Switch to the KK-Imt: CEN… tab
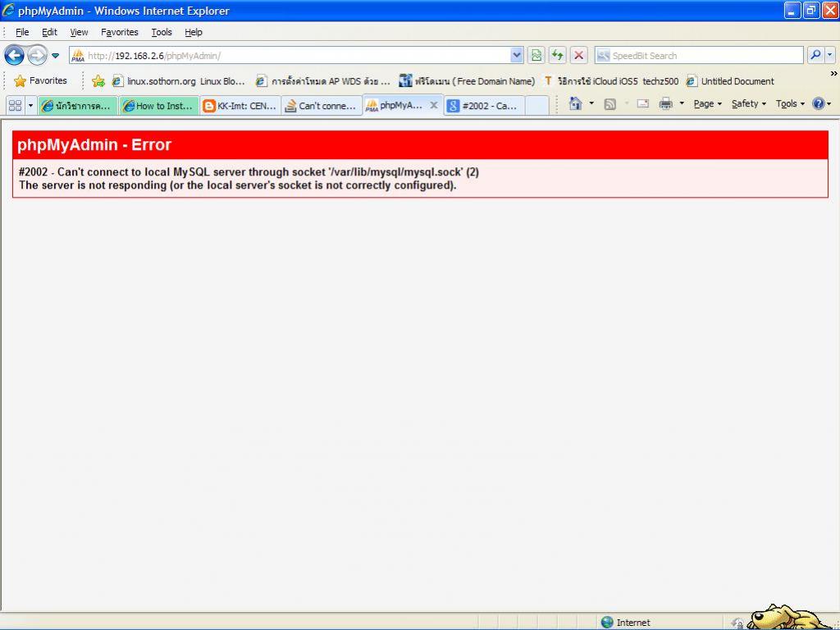This screenshot has width=840, height=630. 240,106
